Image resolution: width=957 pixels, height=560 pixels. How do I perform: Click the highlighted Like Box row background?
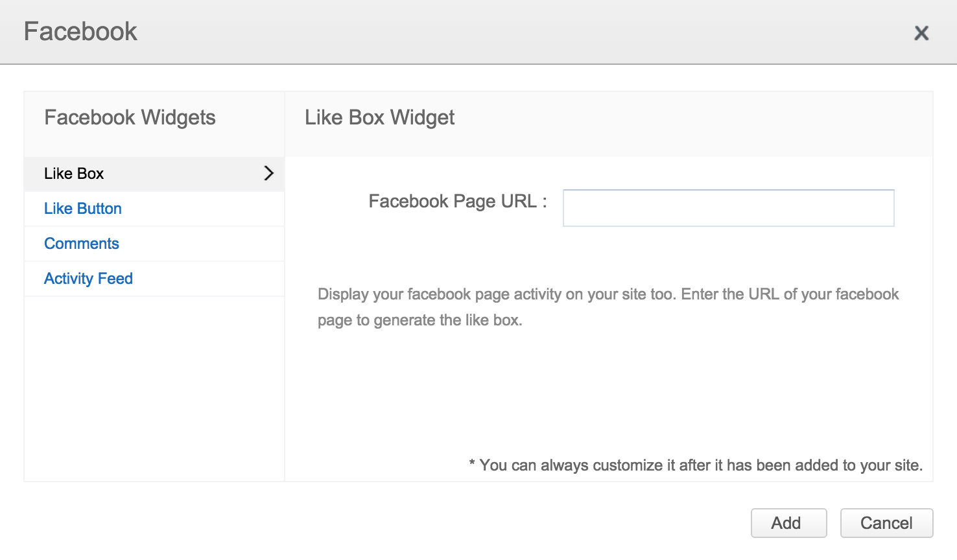pos(182,174)
